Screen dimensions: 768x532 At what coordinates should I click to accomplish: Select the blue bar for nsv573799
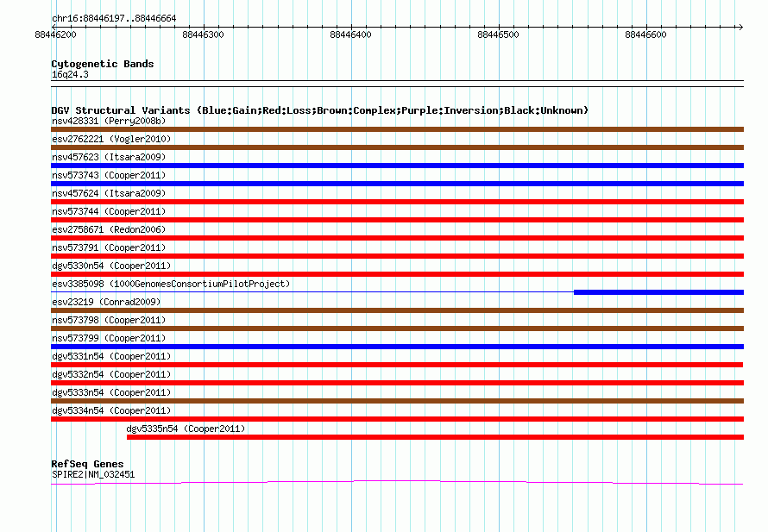(x=397, y=347)
